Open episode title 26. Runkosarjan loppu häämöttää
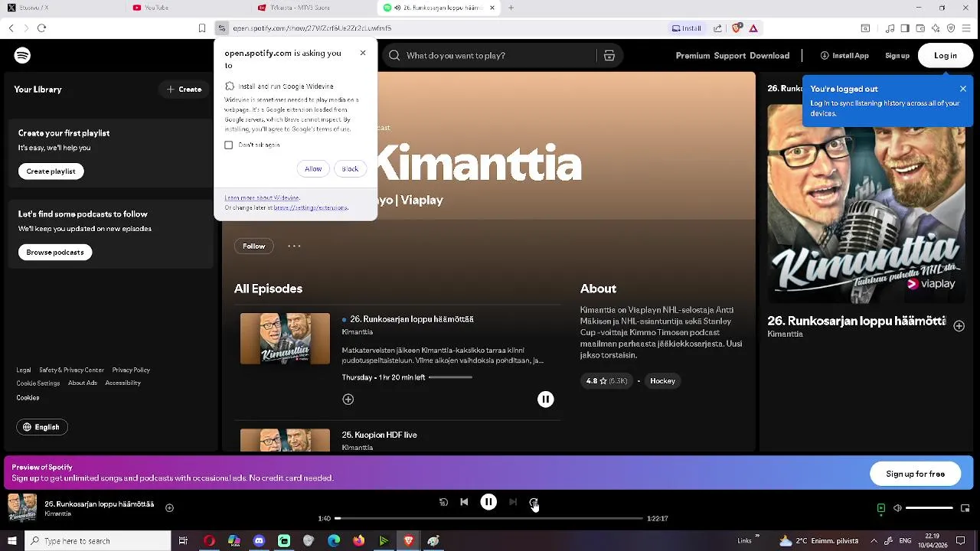The width and height of the screenshot is (980, 551). click(x=412, y=319)
